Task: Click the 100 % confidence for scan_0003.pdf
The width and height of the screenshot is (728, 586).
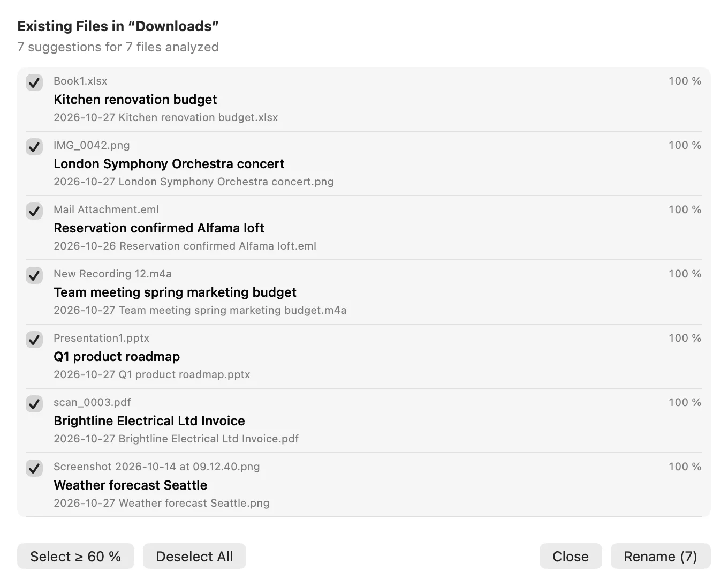Action: 685,402
